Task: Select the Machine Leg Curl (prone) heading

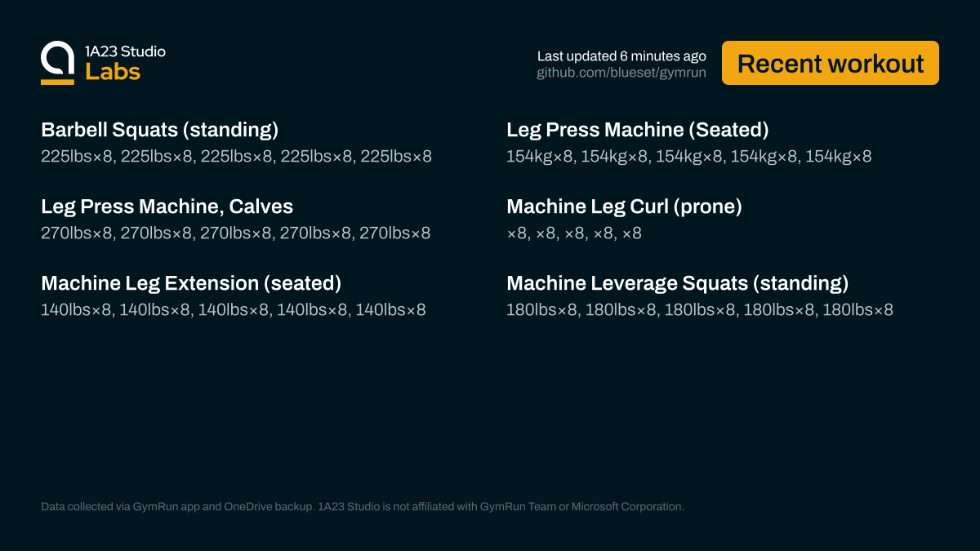Action: coord(624,207)
